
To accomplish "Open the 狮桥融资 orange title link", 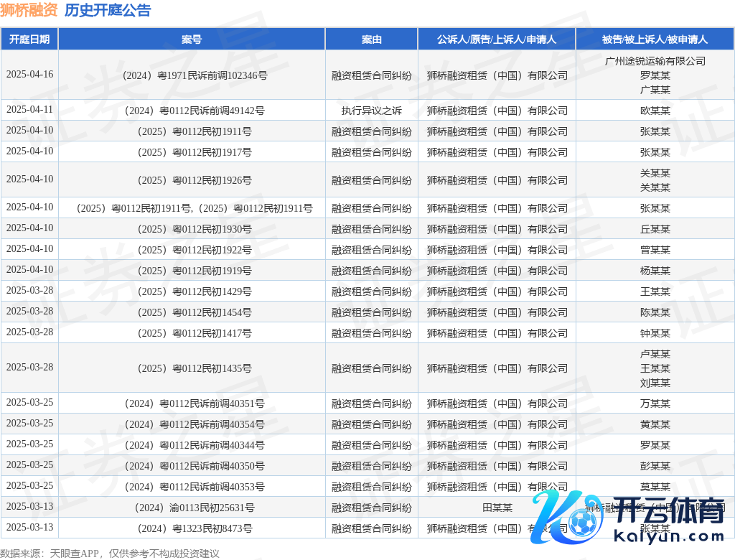I will [x=29, y=10].
